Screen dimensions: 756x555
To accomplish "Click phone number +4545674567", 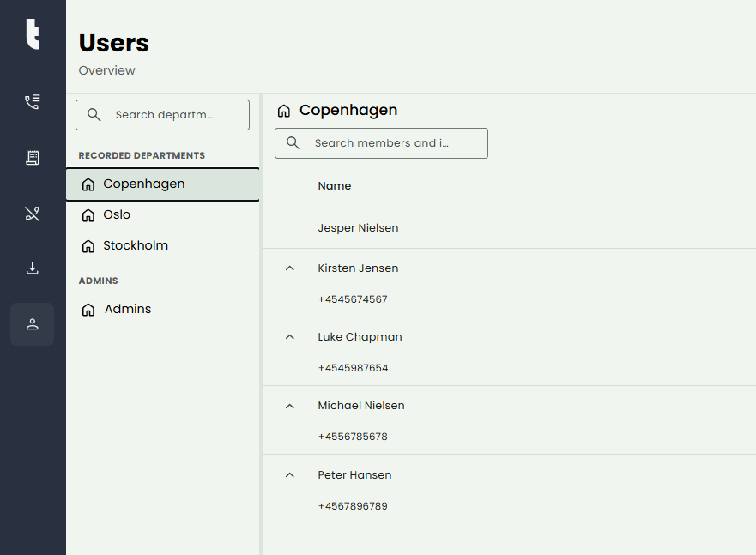I will click(x=353, y=299).
